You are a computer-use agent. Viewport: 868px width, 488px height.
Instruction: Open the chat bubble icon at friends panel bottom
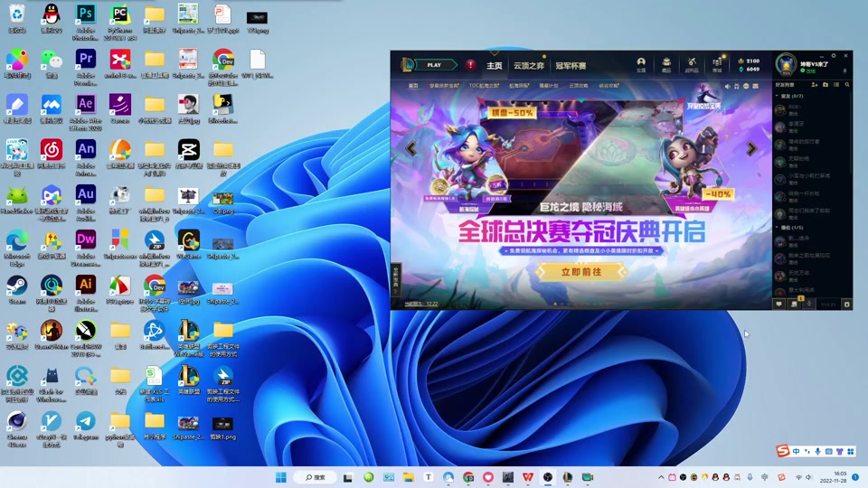778,304
